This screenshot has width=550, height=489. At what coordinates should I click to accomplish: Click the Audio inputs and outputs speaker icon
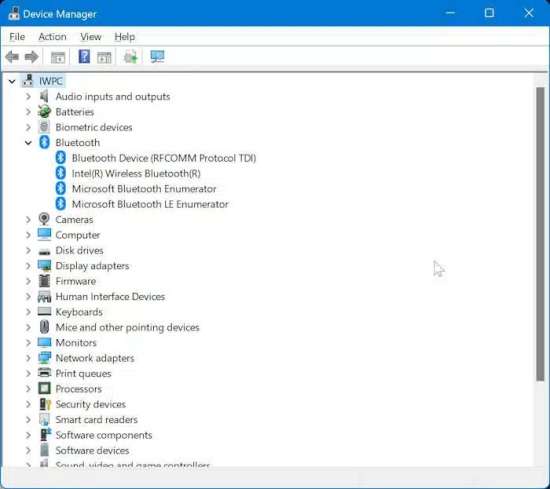tap(44, 96)
